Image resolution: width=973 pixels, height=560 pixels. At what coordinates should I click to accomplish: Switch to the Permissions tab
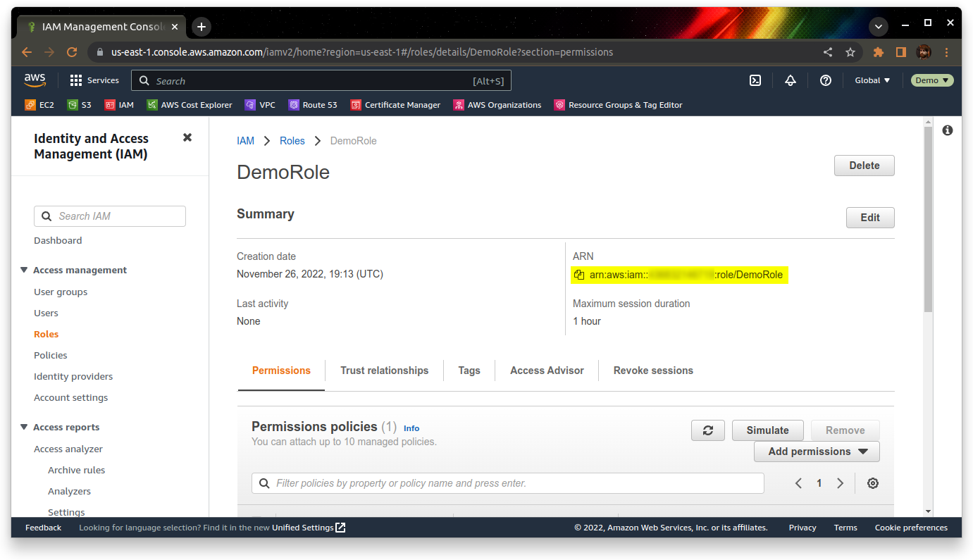tap(281, 371)
